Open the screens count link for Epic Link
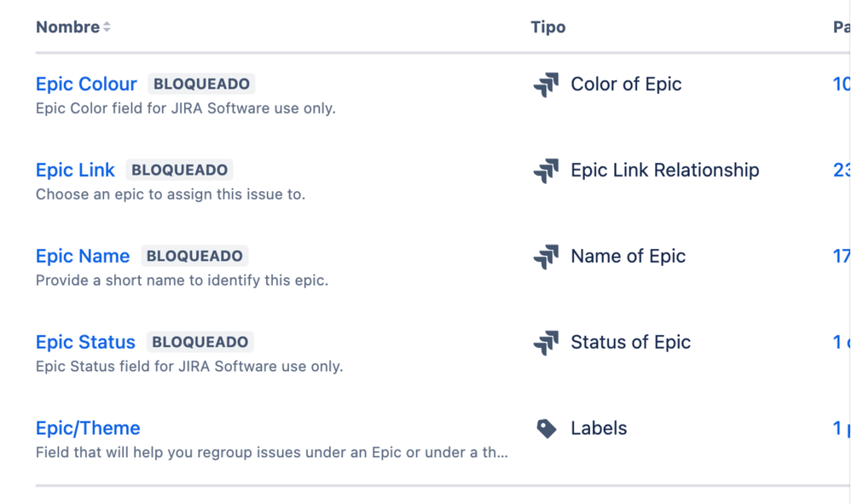The image size is (852, 504). pos(842,170)
